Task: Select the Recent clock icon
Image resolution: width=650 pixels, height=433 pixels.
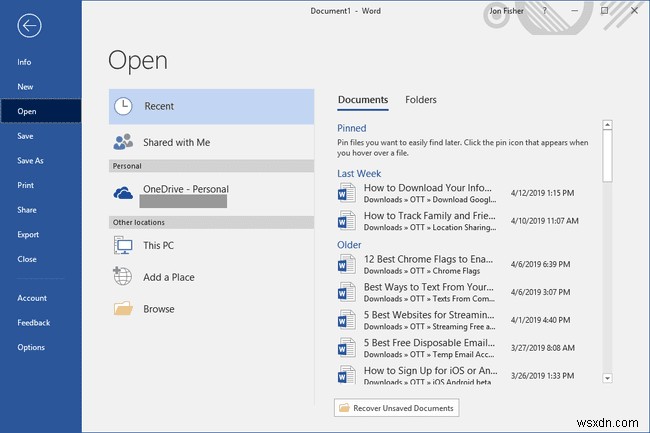Action: pos(123,106)
